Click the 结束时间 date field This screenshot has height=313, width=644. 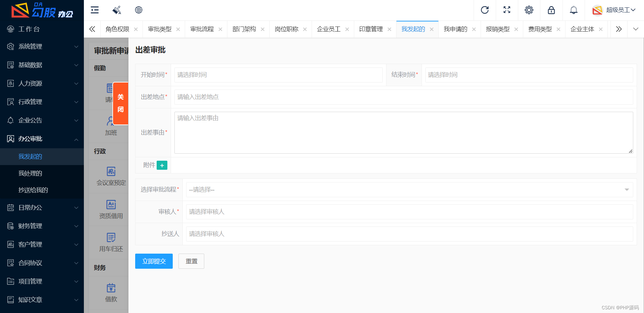click(529, 75)
